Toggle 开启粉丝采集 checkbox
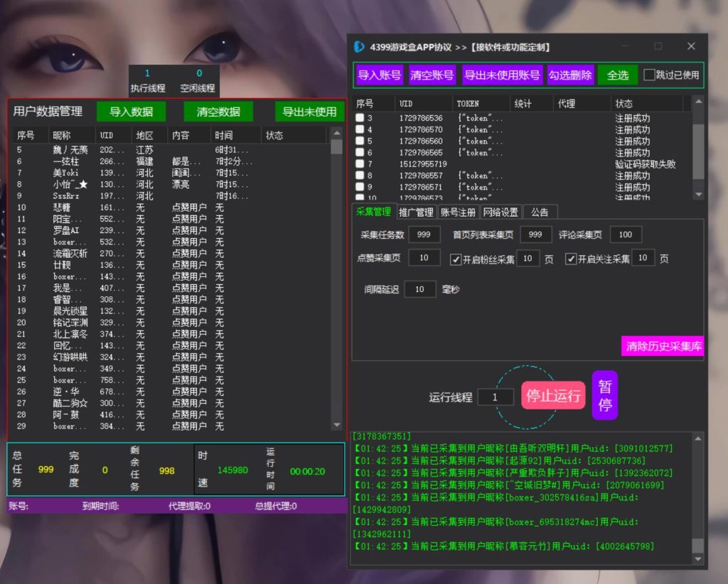Image resolution: width=728 pixels, height=584 pixels. (x=456, y=259)
